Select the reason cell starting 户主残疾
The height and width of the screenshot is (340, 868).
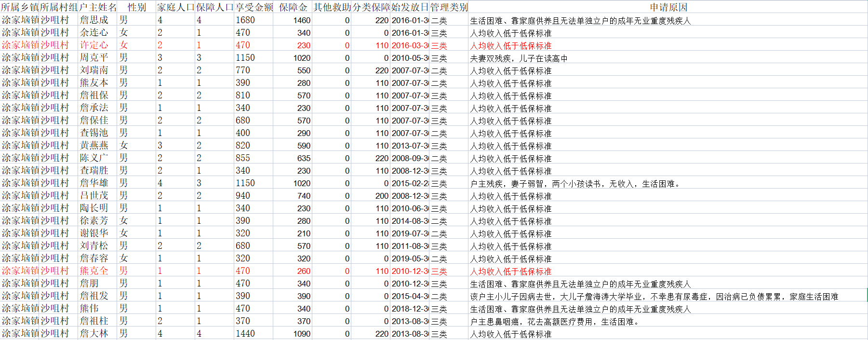point(574,184)
